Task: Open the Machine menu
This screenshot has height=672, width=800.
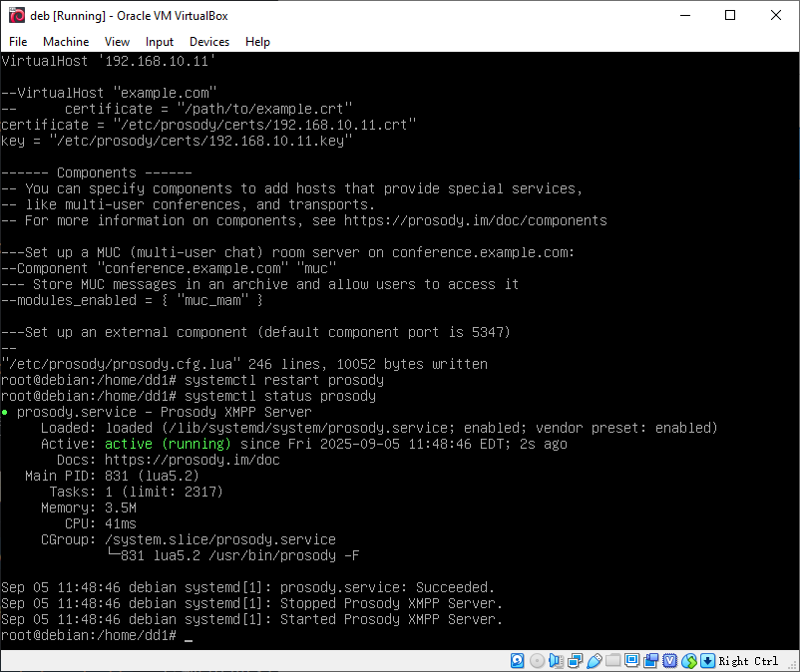Action: tap(66, 42)
